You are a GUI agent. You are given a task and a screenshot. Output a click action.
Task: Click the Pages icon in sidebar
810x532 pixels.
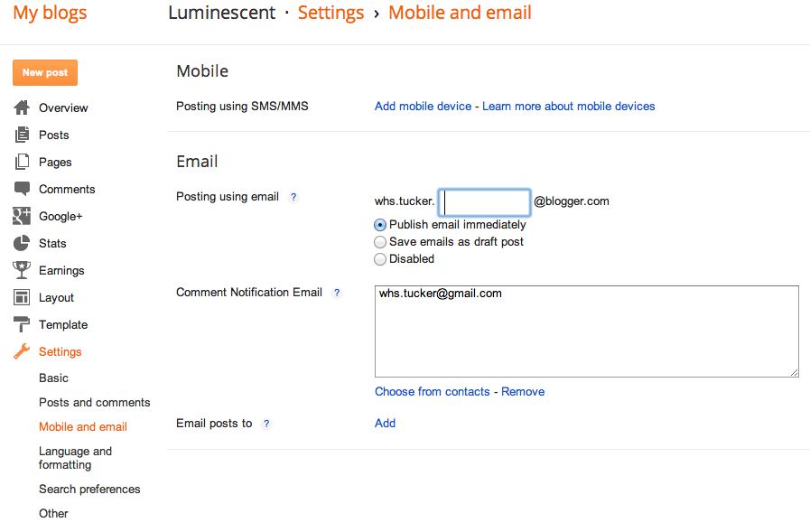pos(22,162)
